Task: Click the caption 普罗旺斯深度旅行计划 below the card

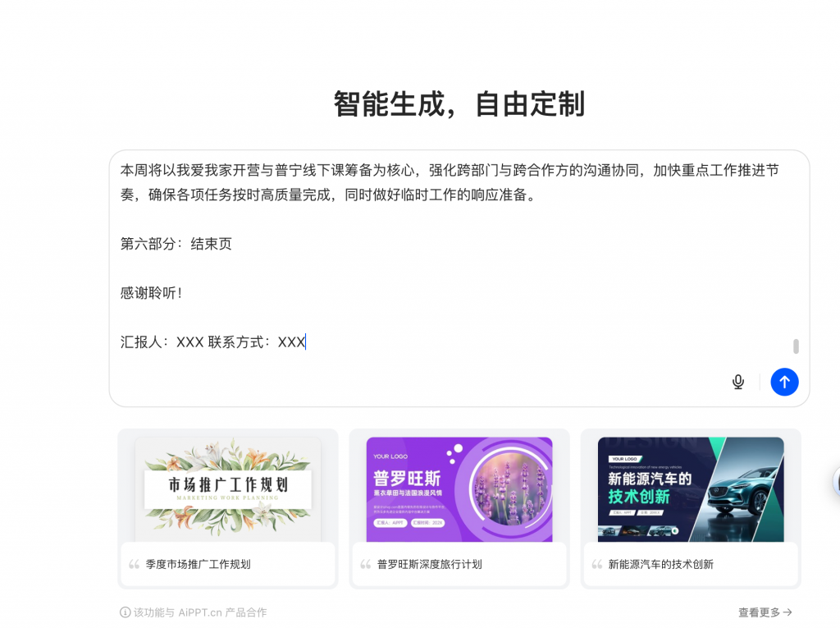Action: (426, 564)
